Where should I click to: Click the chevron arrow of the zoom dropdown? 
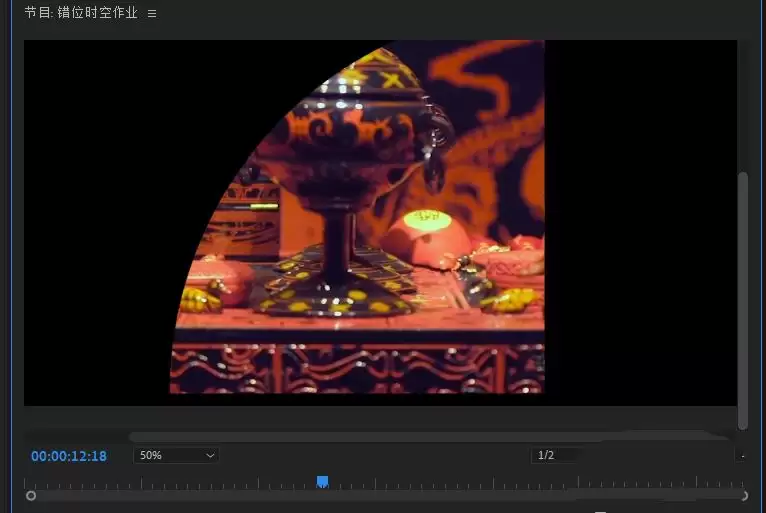(210, 455)
